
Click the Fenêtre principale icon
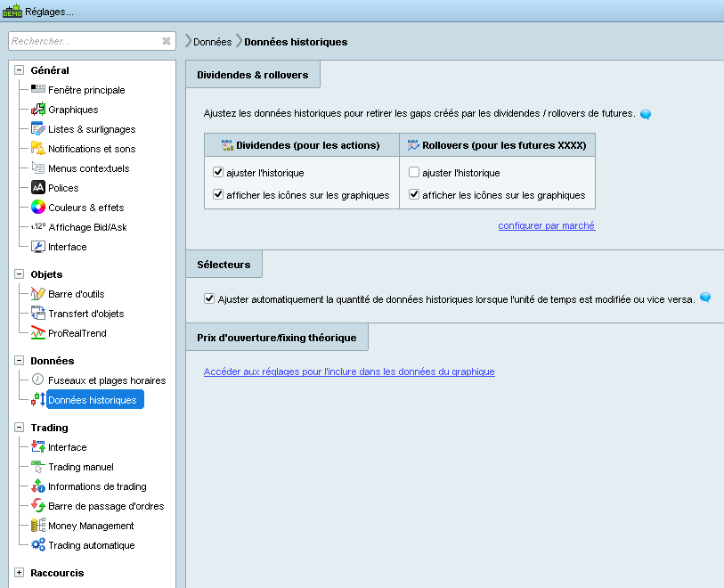tap(38, 89)
